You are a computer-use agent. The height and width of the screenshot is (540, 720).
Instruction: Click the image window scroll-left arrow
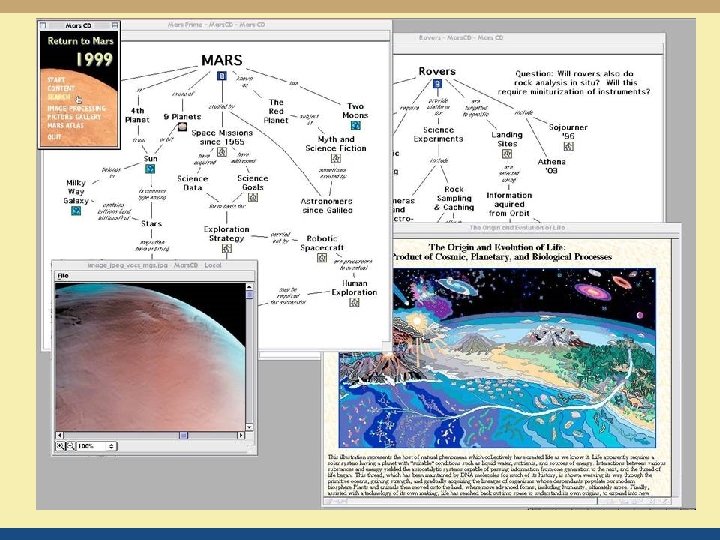tap(59, 435)
